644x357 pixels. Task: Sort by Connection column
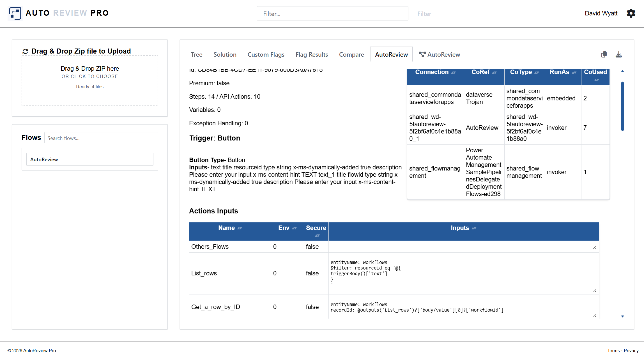click(x=453, y=72)
